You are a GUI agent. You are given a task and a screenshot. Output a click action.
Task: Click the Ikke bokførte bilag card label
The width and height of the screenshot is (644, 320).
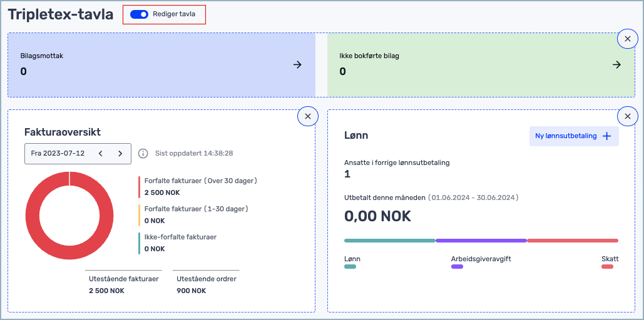click(x=369, y=56)
